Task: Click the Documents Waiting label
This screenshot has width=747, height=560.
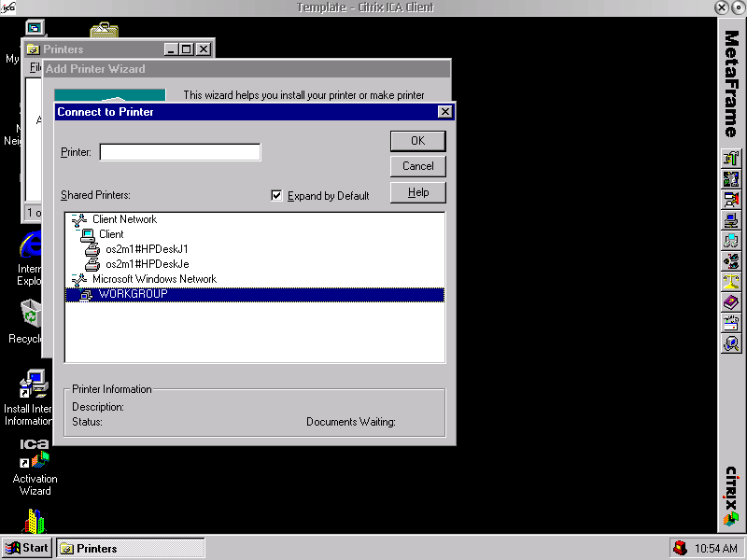Action: coord(351,422)
